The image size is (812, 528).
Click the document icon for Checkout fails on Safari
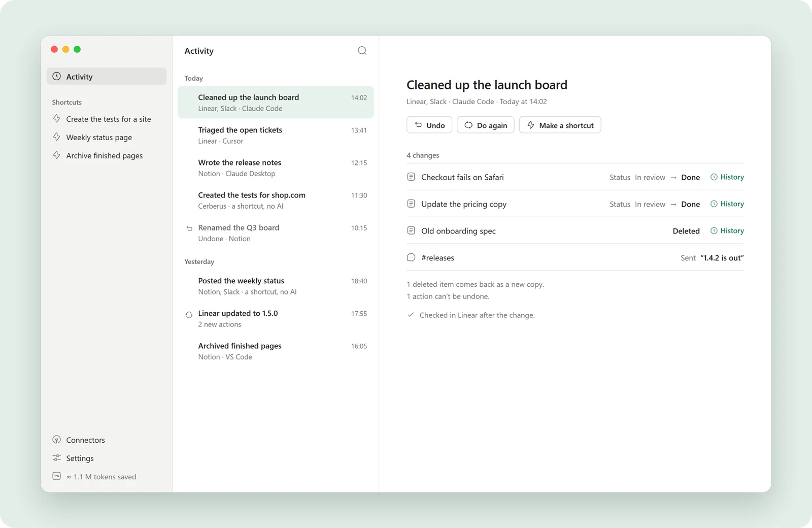[411, 177]
